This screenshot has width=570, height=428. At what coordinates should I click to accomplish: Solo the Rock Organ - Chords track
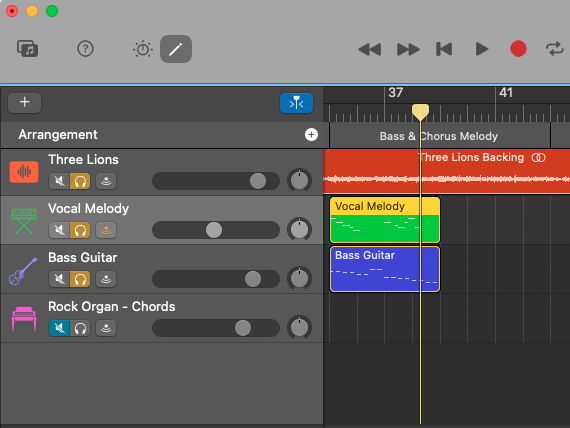click(80, 328)
